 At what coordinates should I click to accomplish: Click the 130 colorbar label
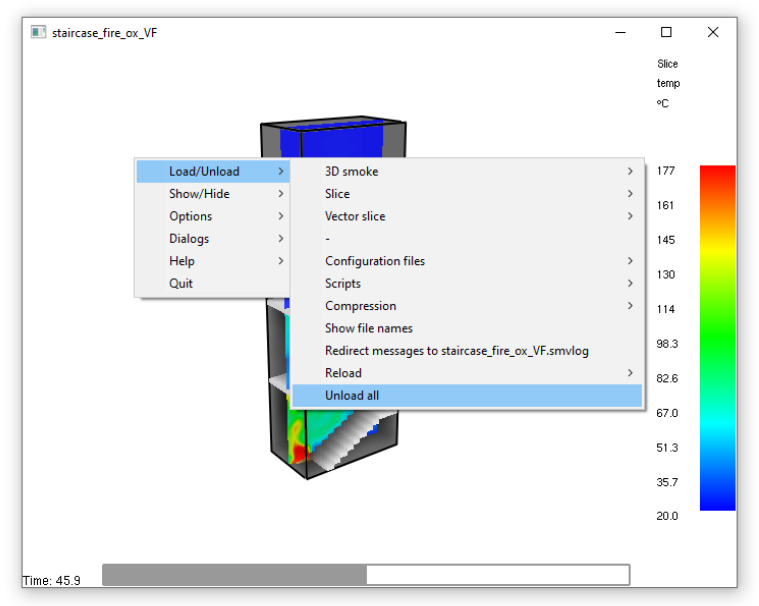666,274
